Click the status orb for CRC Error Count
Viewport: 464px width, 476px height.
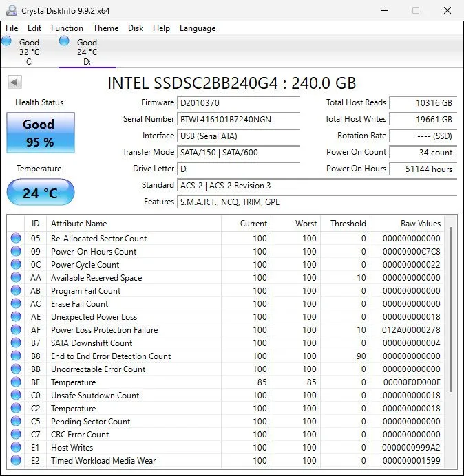coord(16,434)
